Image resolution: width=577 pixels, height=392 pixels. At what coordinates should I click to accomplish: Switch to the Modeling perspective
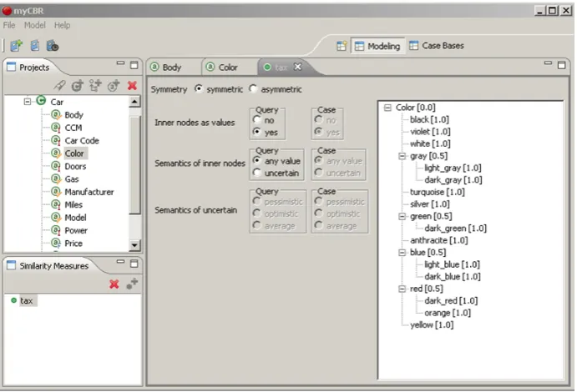(x=378, y=46)
